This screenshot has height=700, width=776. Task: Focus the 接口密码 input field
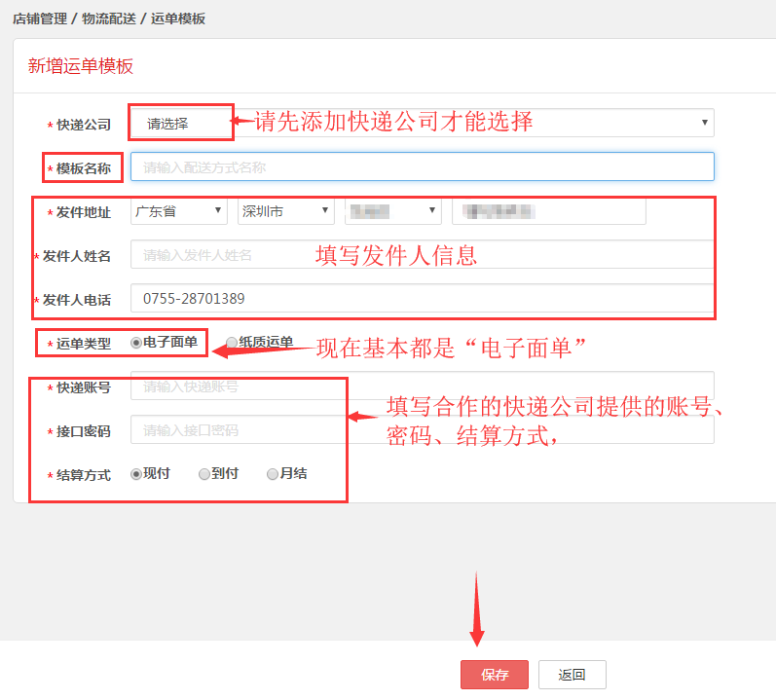(421, 430)
